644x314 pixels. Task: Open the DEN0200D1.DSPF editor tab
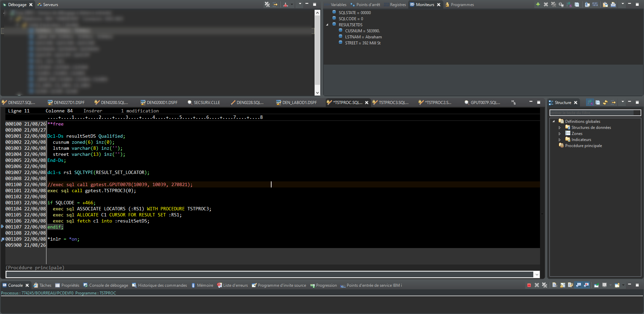[x=162, y=103]
